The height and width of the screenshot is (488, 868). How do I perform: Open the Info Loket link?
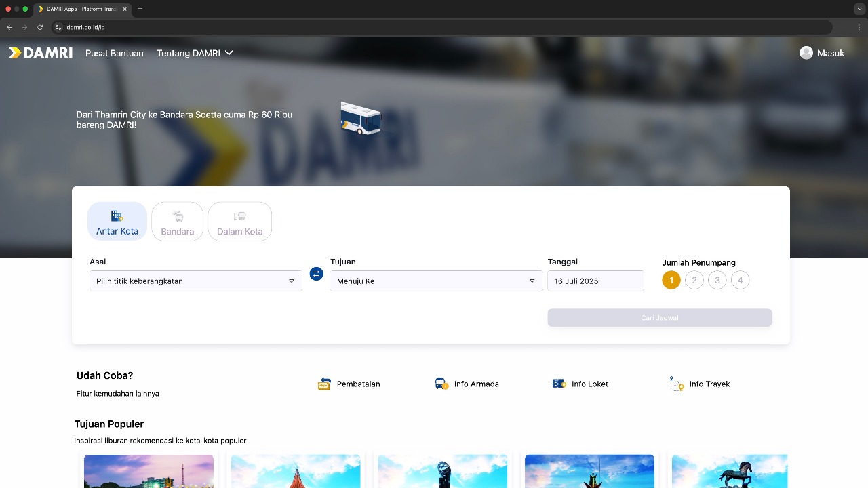point(590,384)
